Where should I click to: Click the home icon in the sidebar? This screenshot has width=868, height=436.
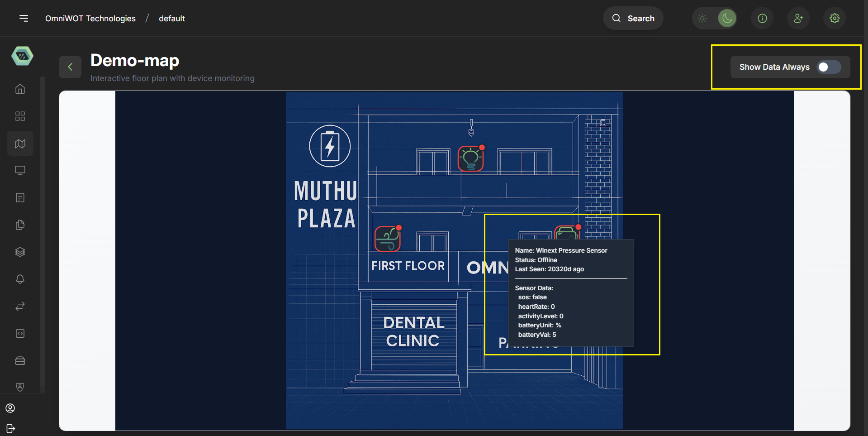click(x=20, y=89)
